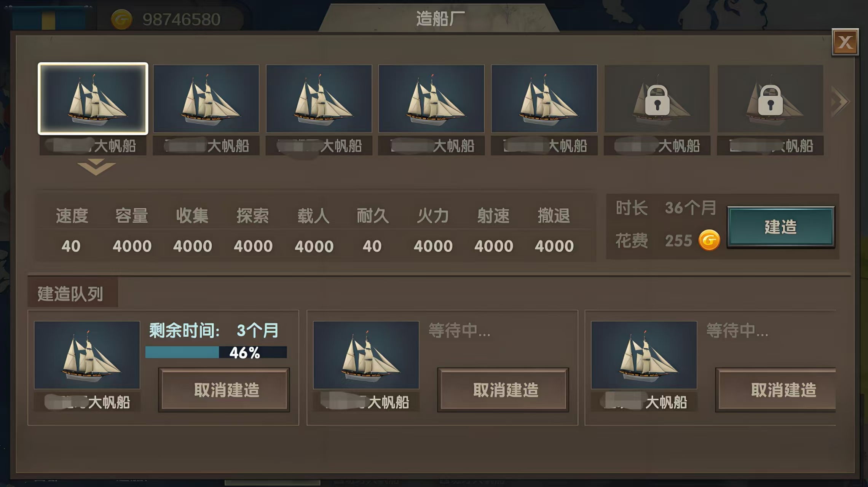Image resolution: width=868 pixels, height=487 pixels.
Task: Click the 建造 build button
Action: (x=781, y=227)
